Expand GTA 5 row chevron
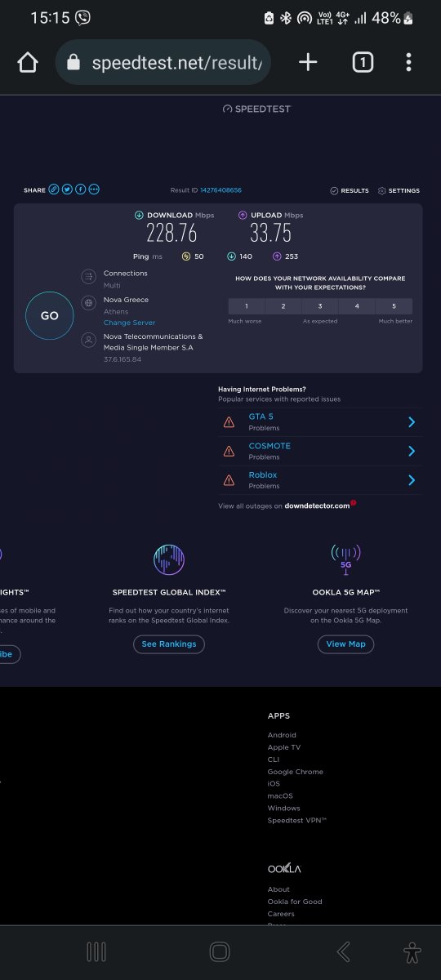Image resolution: width=441 pixels, height=980 pixels. (x=412, y=422)
